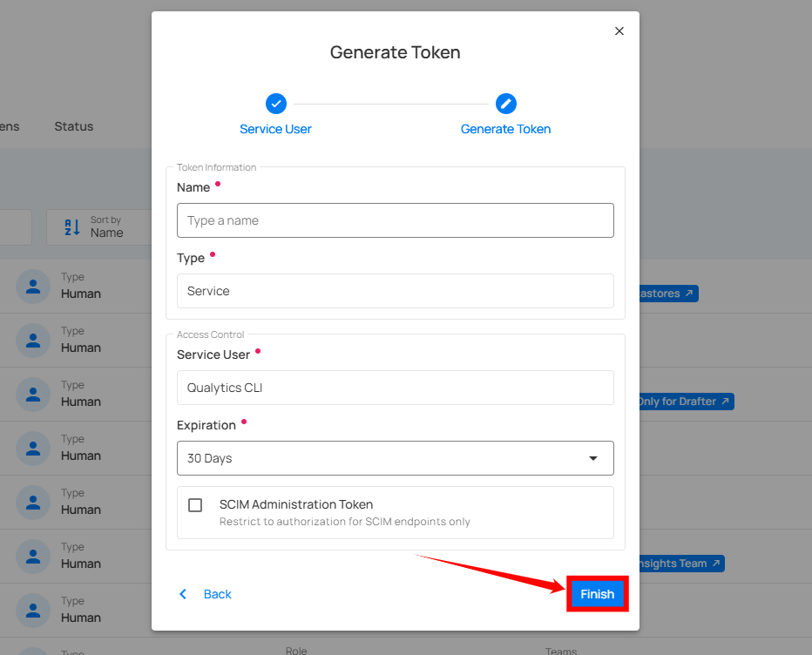Image resolution: width=812 pixels, height=655 pixels.
Task: Click the first Human user avatar icon
Action: coord(33,286)
